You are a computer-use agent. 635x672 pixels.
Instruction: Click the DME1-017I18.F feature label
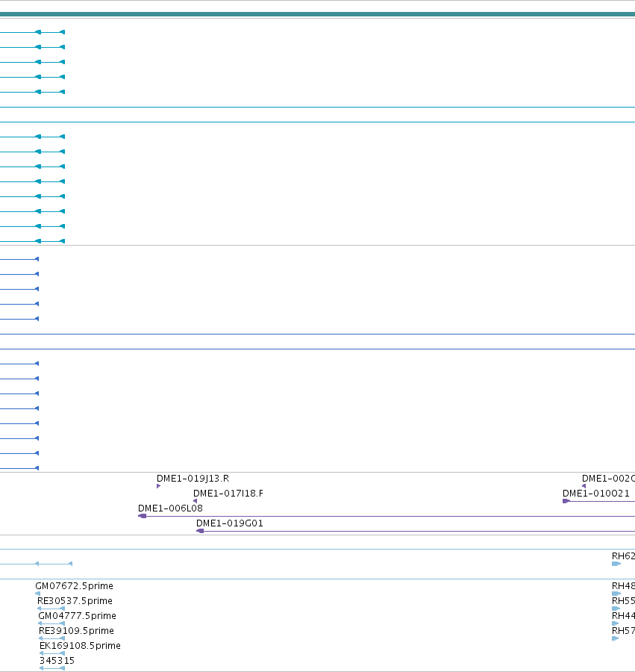[x=228, y=494]
